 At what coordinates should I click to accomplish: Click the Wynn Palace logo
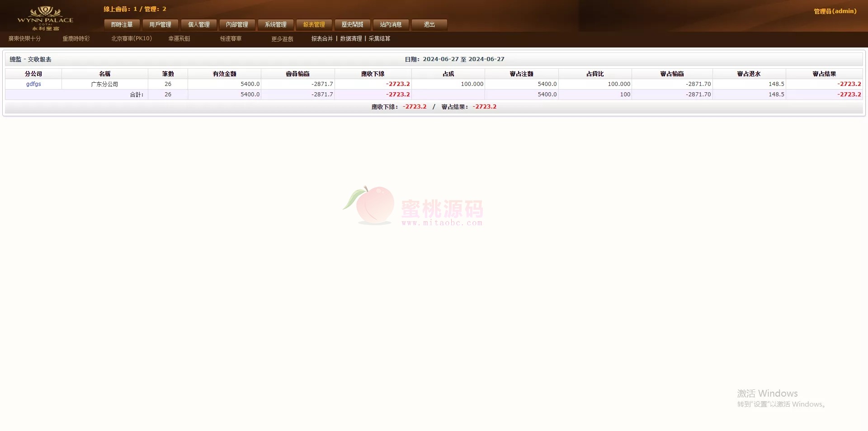pos(45,18)
